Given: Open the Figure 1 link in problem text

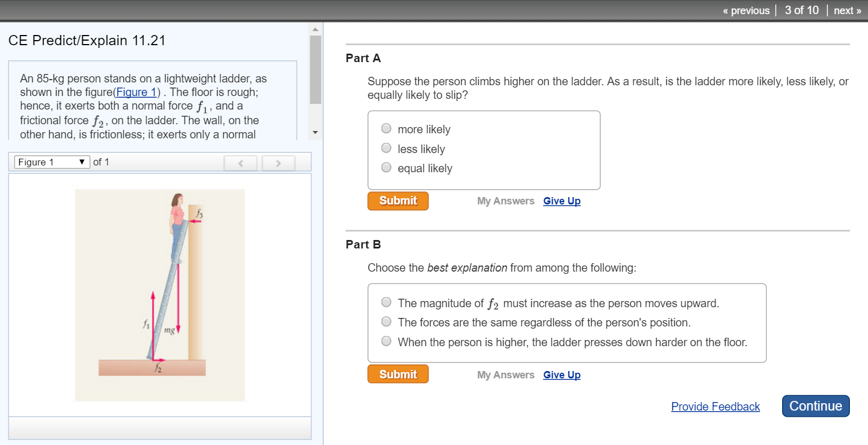Looking at the screenshot, I should click(136, 93).
